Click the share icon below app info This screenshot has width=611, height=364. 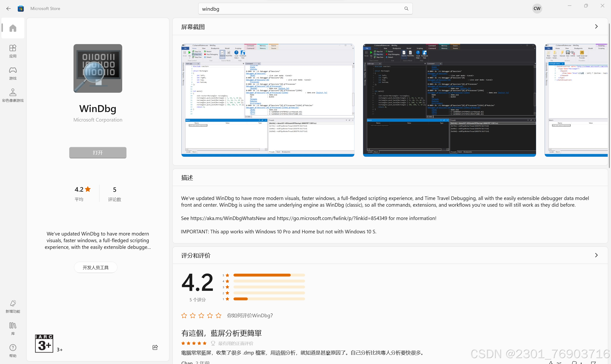pos(155,347)
